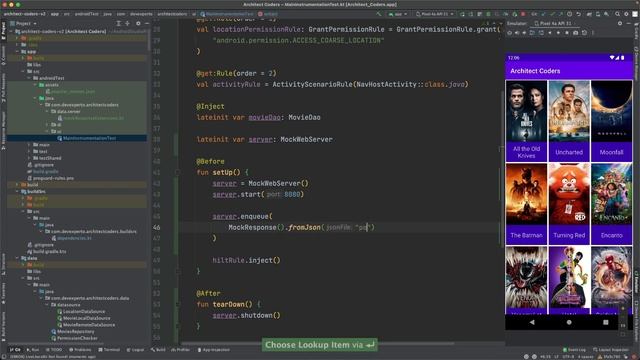
Task: Click the emulator screenshot camera icon
Action: pos(576,33)
